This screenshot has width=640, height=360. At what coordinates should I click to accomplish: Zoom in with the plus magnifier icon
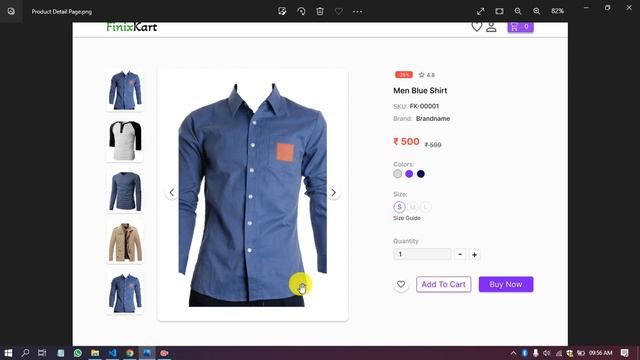pos(537,11)
